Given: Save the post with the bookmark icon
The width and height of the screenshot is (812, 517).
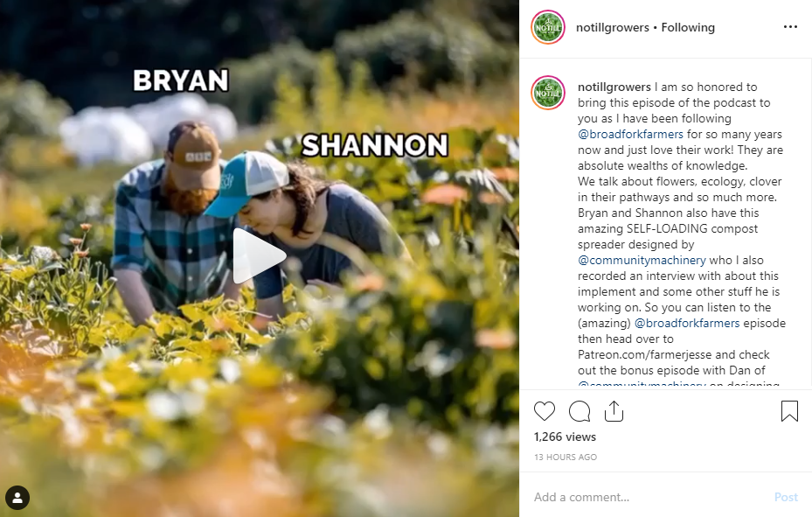Looking at the screenshot, I should pos(789,411).
